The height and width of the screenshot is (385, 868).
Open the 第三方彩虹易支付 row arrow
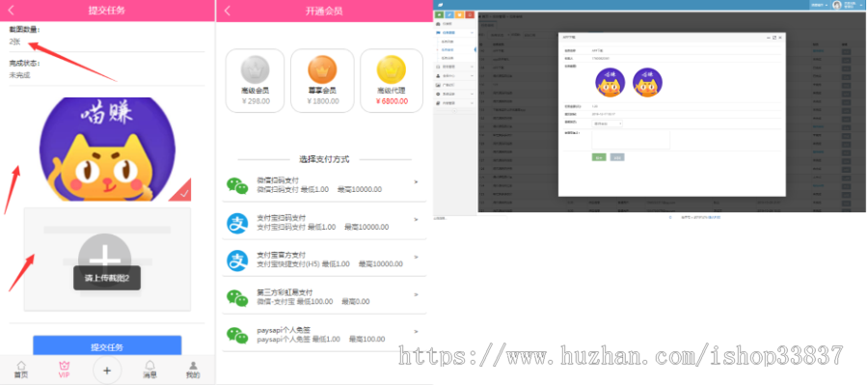point(416,294)
